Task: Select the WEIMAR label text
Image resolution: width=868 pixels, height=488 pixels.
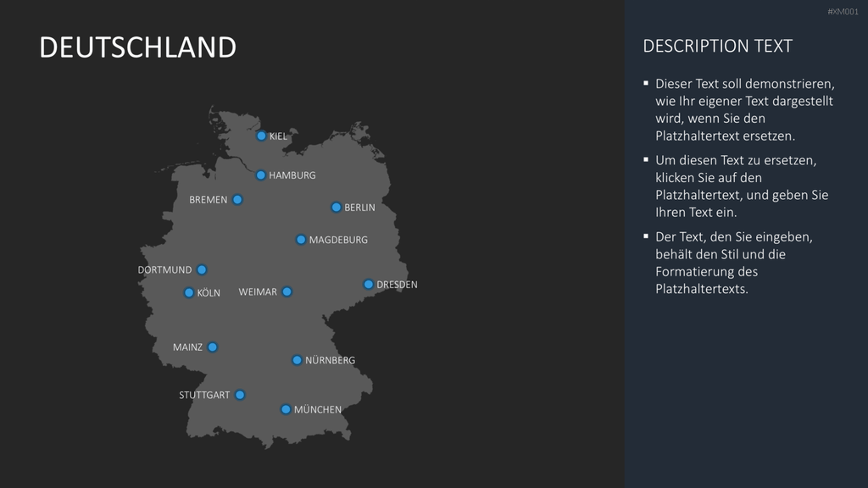Action: tap(258, 292)
